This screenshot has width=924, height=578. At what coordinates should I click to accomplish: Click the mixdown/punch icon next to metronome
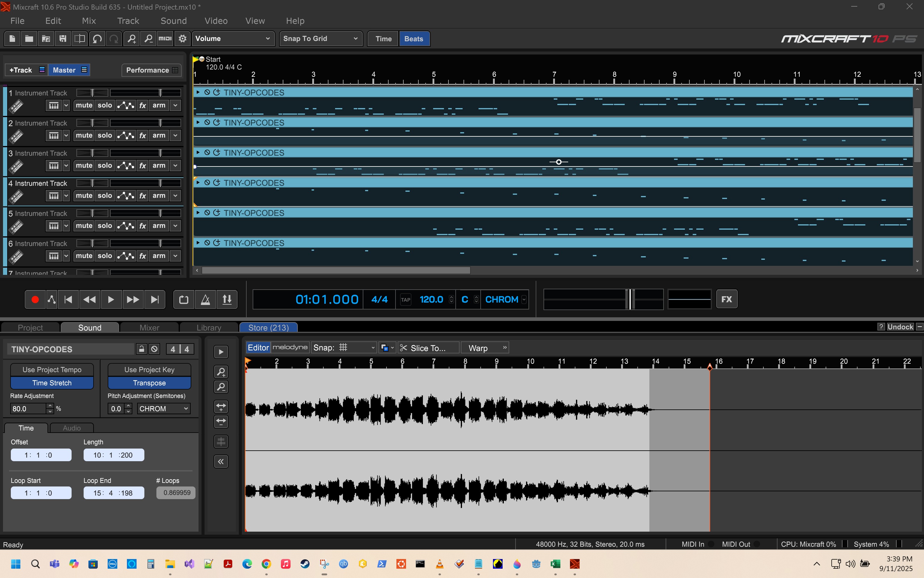pos(227,299)
